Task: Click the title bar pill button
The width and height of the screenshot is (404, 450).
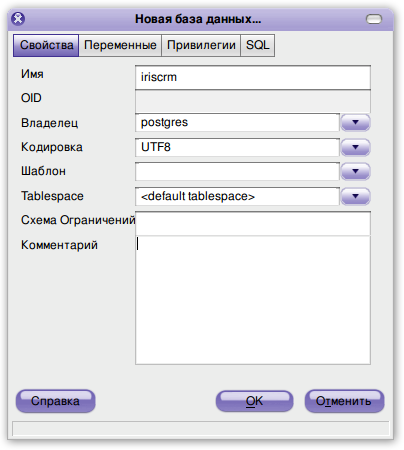Action: [374, 19]
